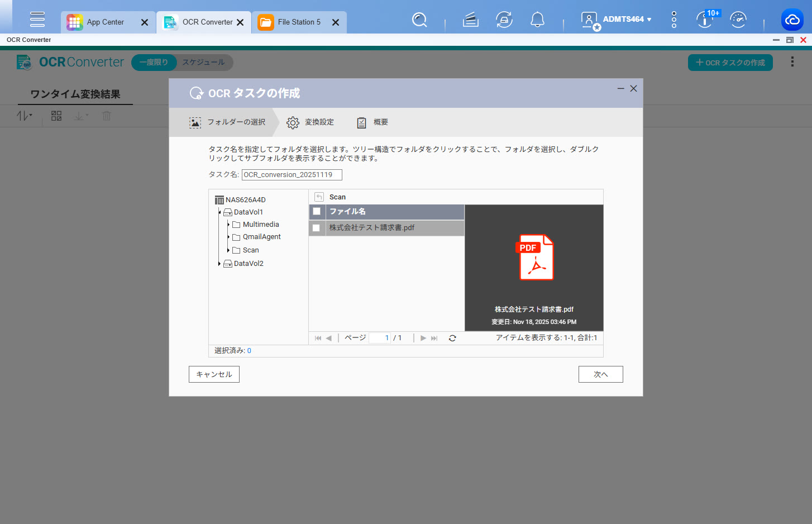The height and width of the screenshot is (524, 812).
Task: Click the back arrow icon beside Scan path
Action: click(319, 197)
